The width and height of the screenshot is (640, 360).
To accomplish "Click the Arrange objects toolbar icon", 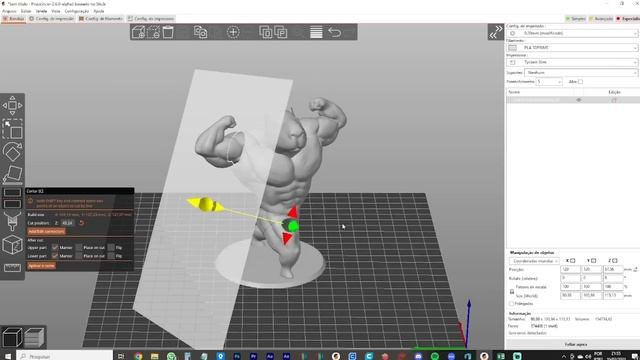I will 200,32.
